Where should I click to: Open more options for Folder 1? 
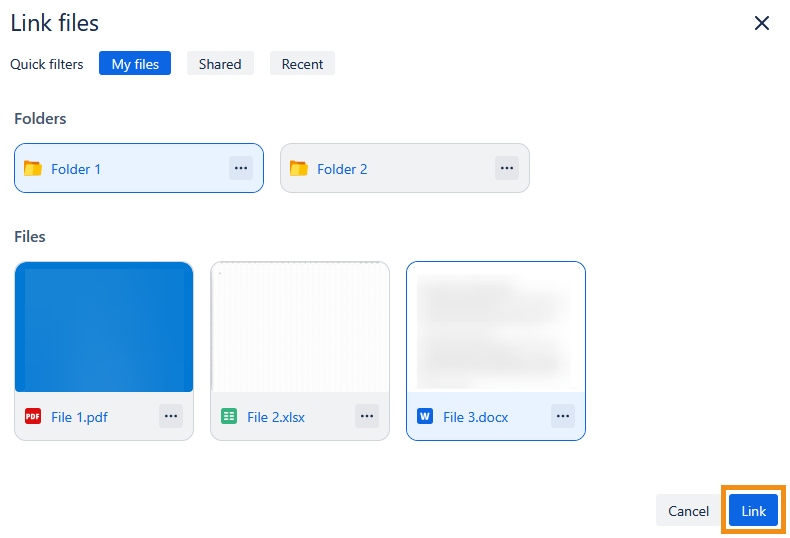(x=241, y=168)
